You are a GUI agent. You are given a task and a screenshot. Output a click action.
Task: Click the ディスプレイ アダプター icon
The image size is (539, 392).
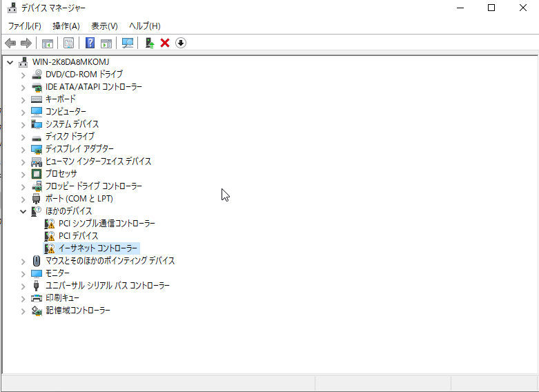[x=37, y=149]
